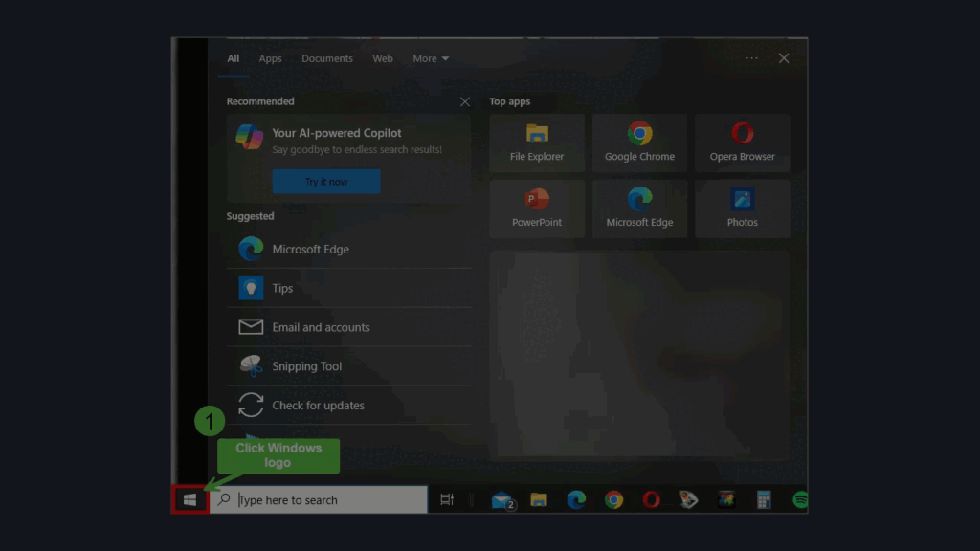Screen dimensions: 980x551
Task: Launch Snipping Tool from Suggested list
Action: click(348, 366)
